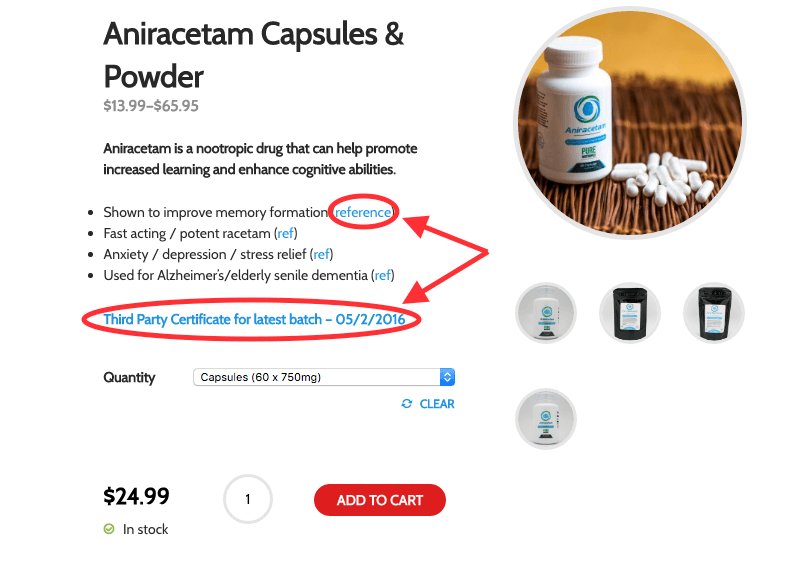Click the $24.99 price text
The width and height of the screenshot is (795, 572).
[136, 496]
